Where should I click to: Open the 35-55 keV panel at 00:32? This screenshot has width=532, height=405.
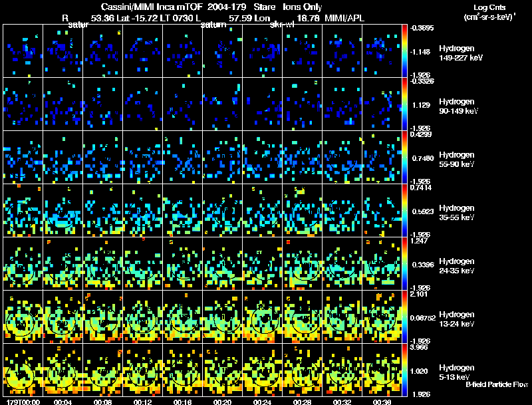point(342,210)
